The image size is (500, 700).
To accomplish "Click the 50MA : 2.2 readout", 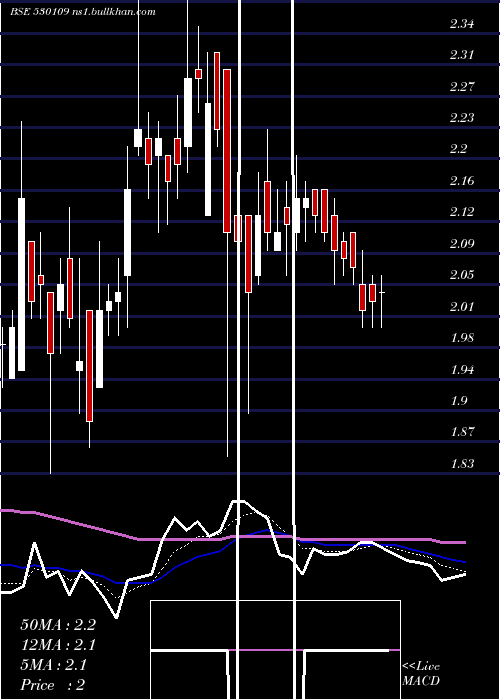I will [x=58, y=625].
